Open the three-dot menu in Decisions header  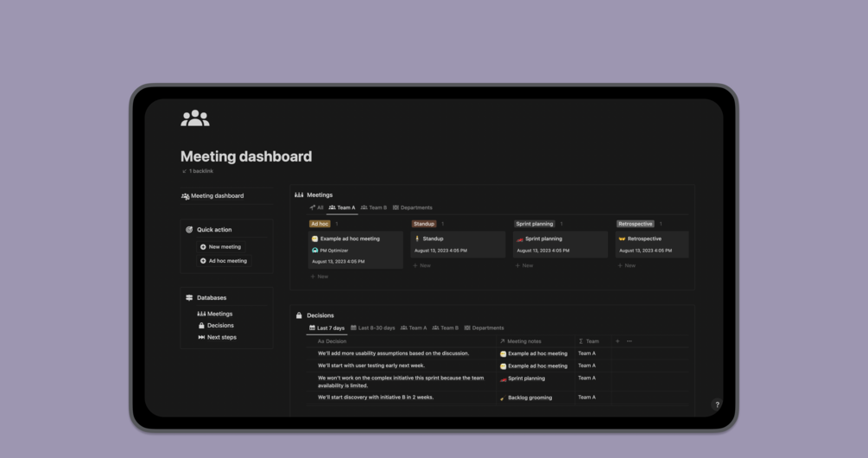pyautogui.click(x=630, y=341)
